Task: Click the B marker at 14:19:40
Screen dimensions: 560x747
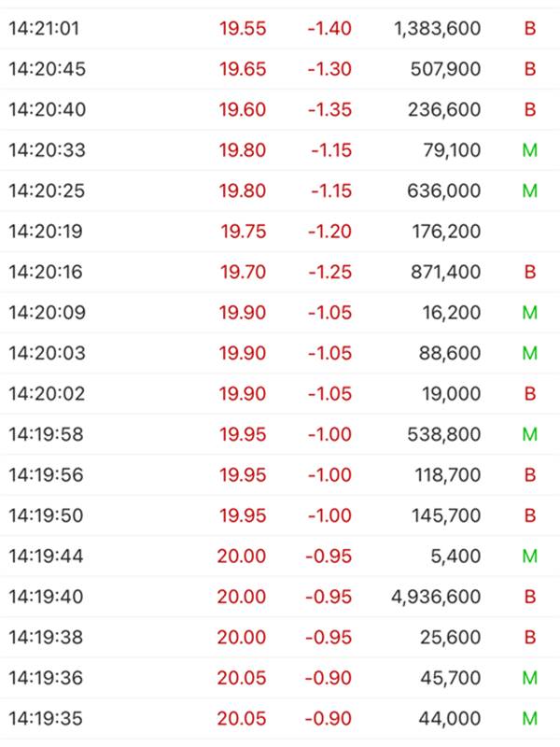Action: (x=530, y=597)
